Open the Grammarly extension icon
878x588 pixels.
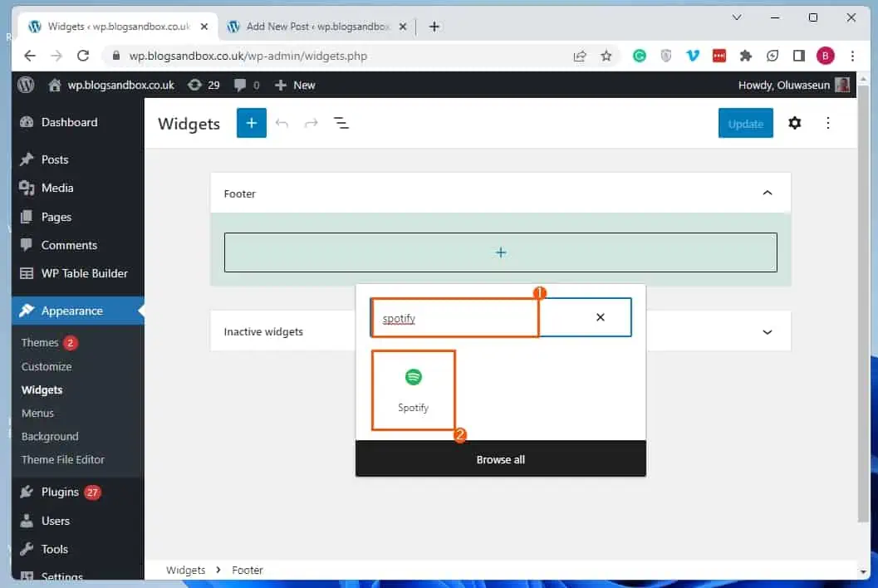[639, 56]
